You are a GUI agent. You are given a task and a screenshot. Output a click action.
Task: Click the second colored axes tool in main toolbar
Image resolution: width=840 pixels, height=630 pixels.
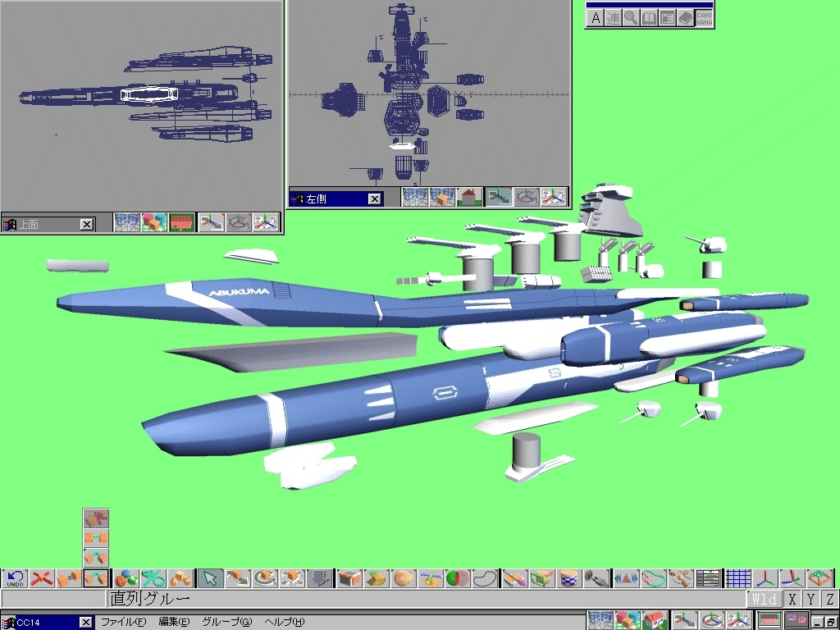(793, 578)
